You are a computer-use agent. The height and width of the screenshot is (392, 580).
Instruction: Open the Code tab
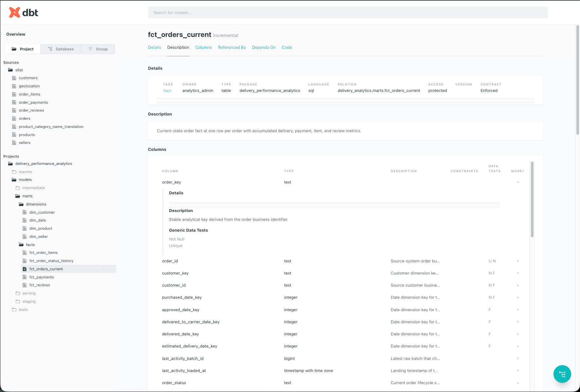[x=286, y=47]
